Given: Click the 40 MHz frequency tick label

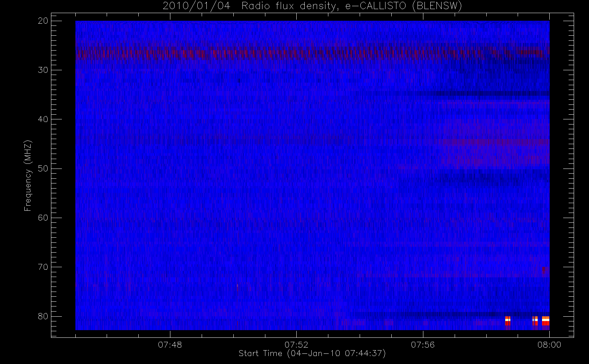Looking at the screenshot, I should (43, 119).
